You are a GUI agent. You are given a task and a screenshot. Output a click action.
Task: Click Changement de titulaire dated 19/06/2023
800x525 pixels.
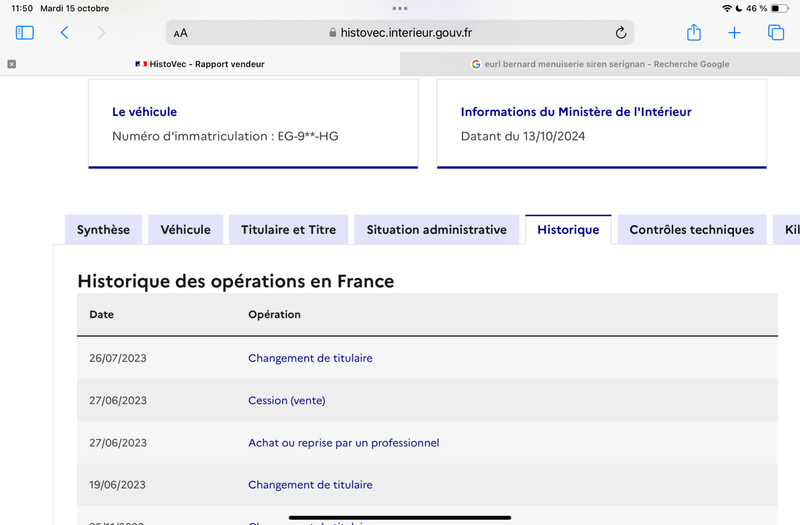[310, 485]
